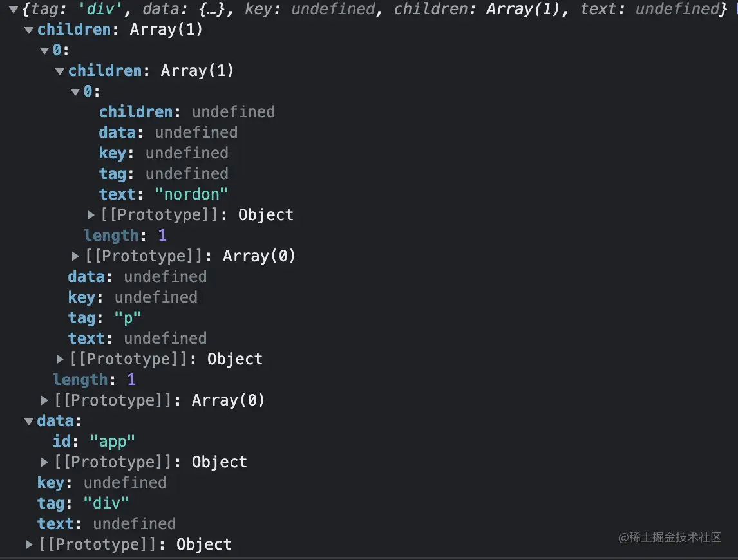The width and height of the screenshot is (738, 560).
Task: Expand the outer [[Prototype]]: Array(0) node
Action: pyautogui.click(x=44, y=400)
